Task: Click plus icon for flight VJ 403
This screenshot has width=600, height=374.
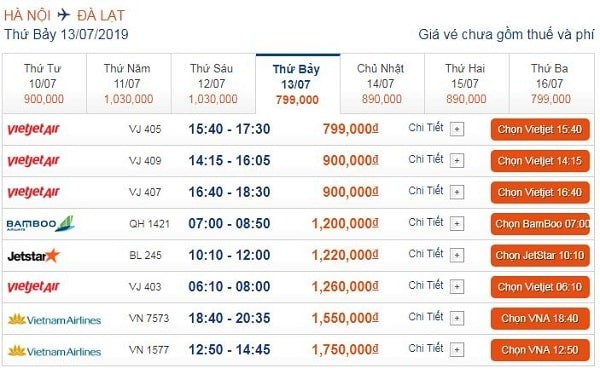Action: click(457, 287)
